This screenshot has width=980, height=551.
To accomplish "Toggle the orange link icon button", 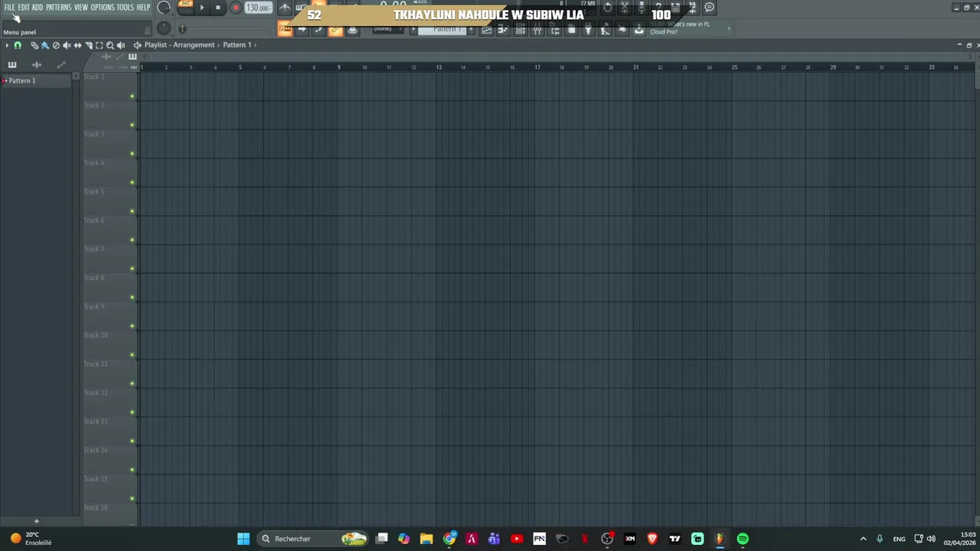I will tap(335, 29).
